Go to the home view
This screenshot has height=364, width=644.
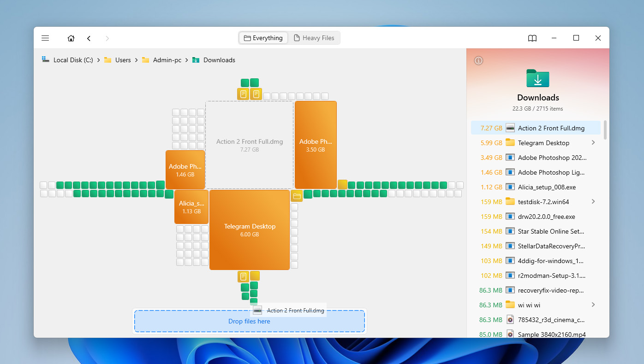point(71,38)
